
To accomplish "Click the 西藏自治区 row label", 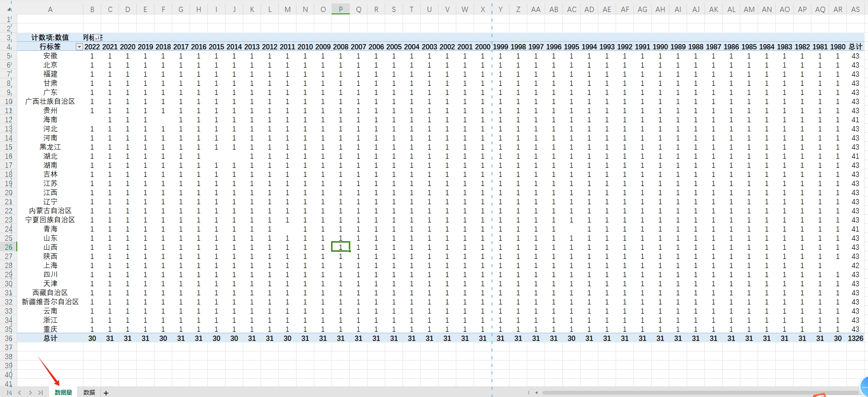I will click(50, 292).
